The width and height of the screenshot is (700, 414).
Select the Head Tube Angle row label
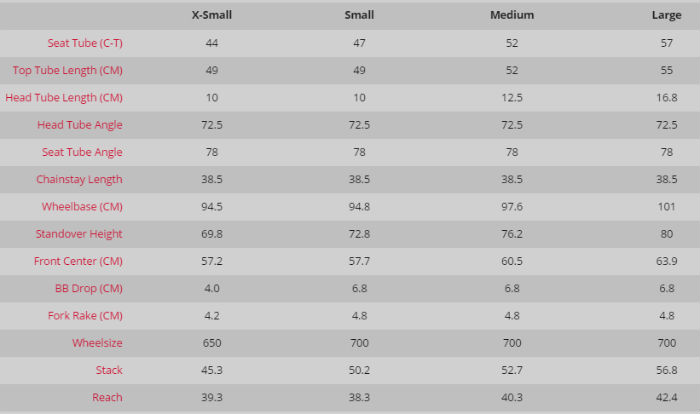[x=80, y=125]
